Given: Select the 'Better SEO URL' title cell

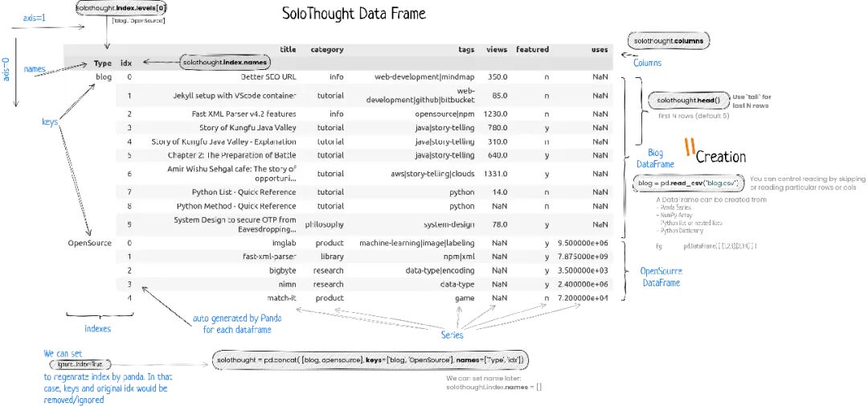Looking at the screenshot, I should [268, 77].
